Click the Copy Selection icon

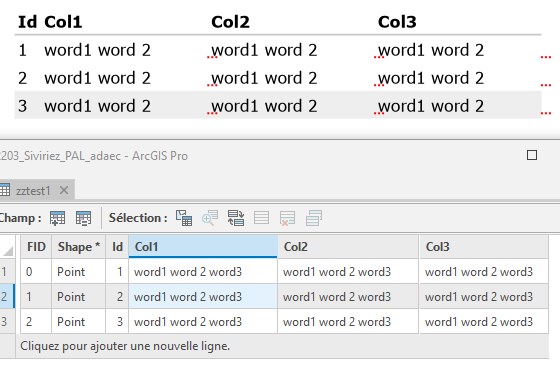pyautogui.click(x=314, y=218)
